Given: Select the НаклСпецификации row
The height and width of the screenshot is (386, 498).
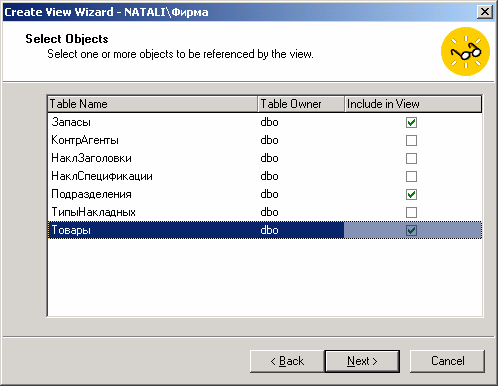Looking at the screenshot, I should coord(265,176).
